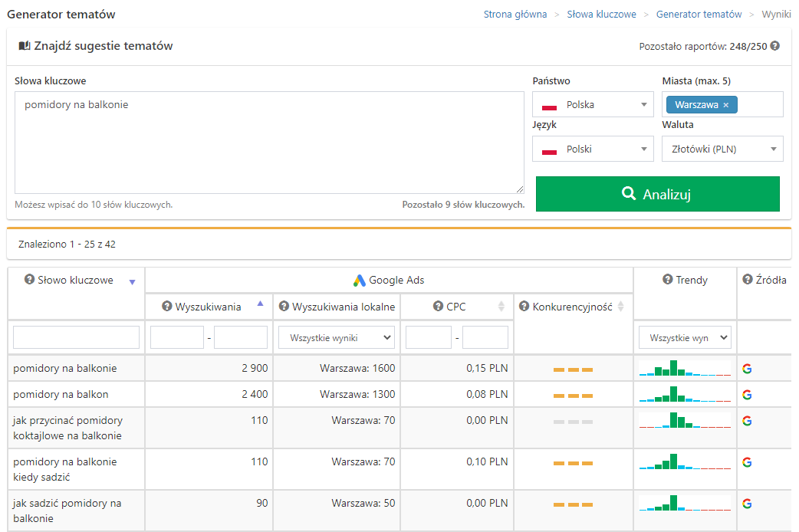Click the Google source icon for pomidory na balkonie
799x532 pixels.
click(x=747, y=369)
